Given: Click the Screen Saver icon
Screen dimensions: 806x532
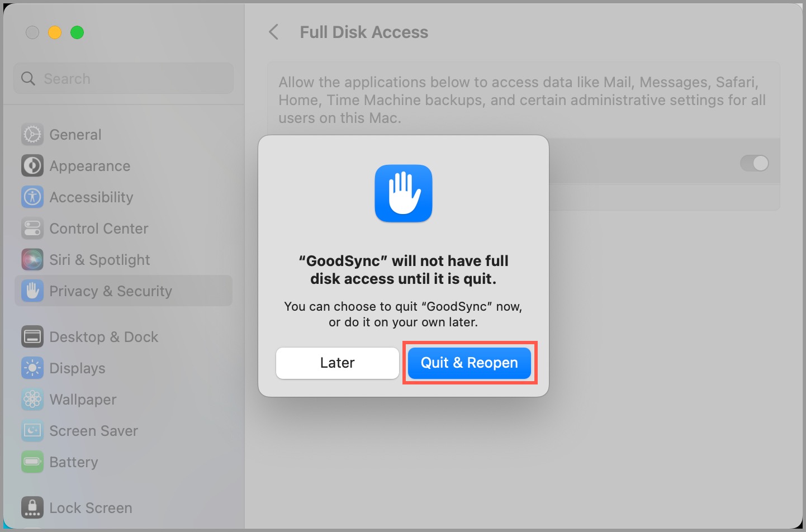Looking at the screenshot, I should point(32,431).
